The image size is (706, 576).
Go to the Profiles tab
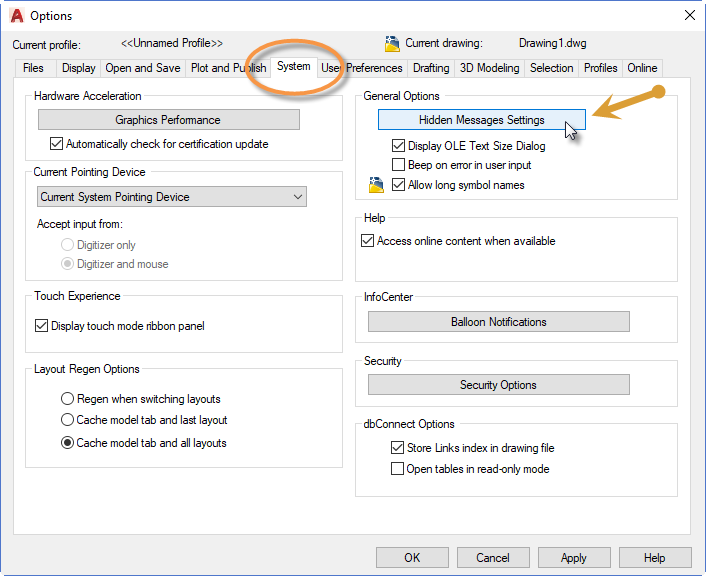600,68
